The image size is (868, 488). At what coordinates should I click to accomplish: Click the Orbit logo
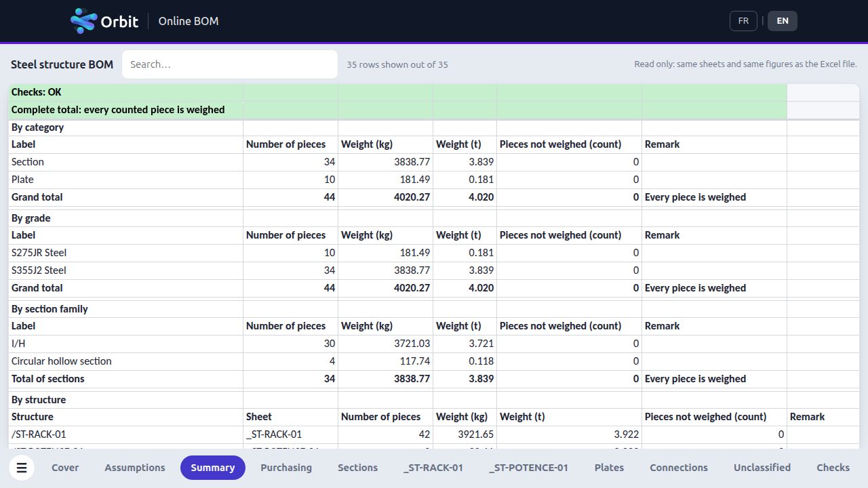[x=104, y=21]
